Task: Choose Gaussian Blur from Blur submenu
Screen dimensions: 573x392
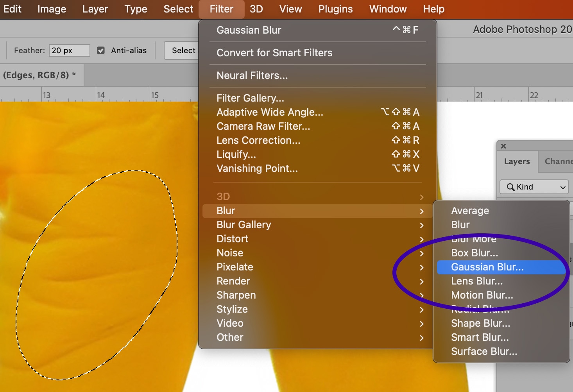Action: (x=487, y=267)
